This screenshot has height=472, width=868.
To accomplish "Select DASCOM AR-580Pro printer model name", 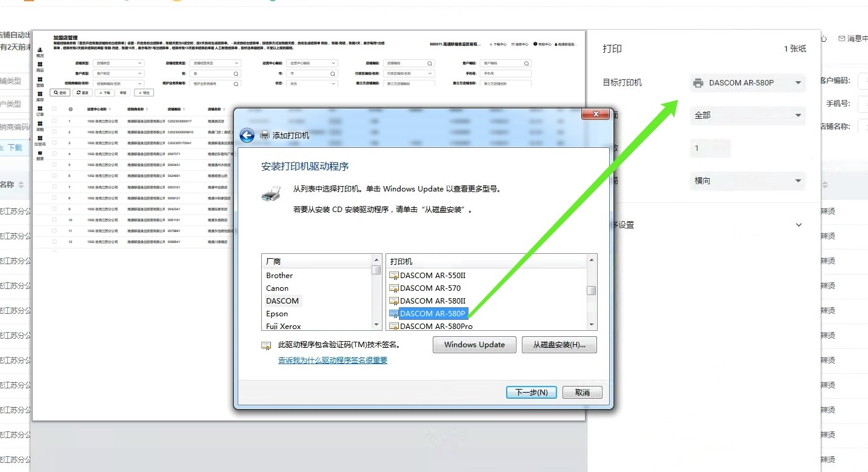I will 436,327.
